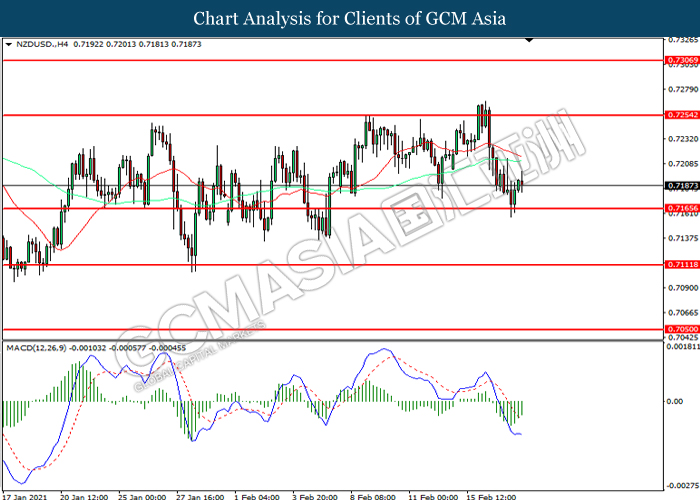Select the 0.72542 red price label
Screen dimensions: 700x500
coord(681,115)
